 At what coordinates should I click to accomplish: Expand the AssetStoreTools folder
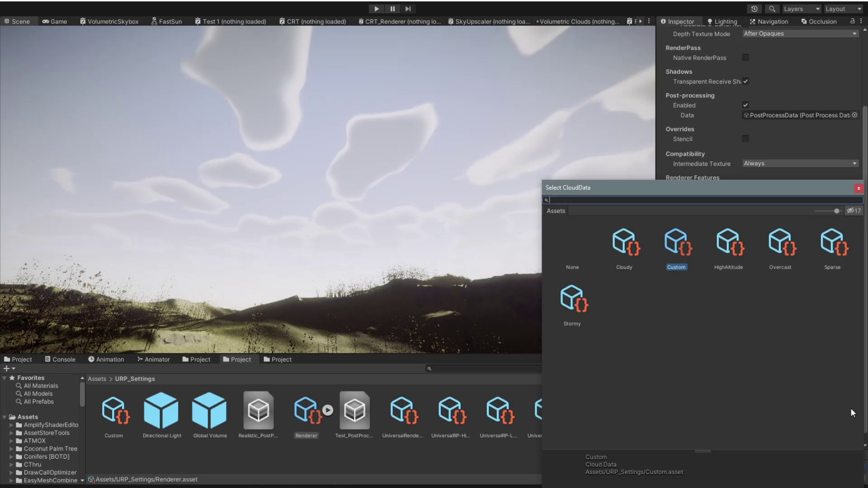tap(11, 433)
